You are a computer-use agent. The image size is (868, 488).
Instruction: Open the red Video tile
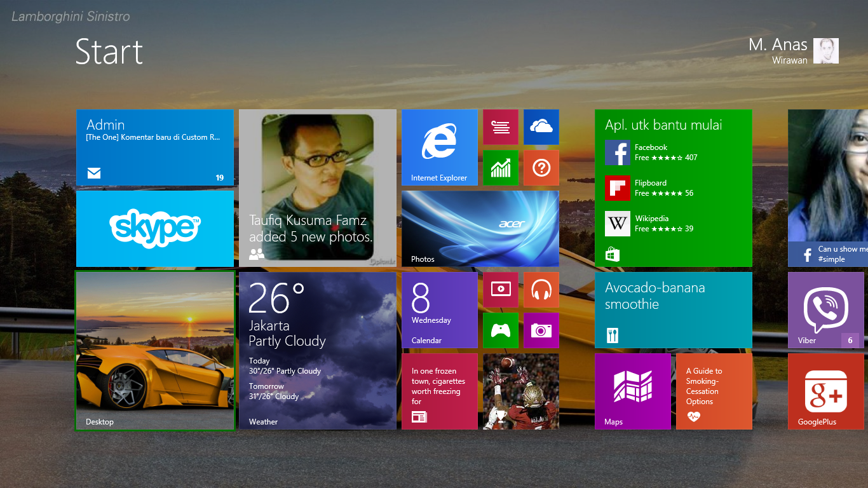[x=500, y=289]
